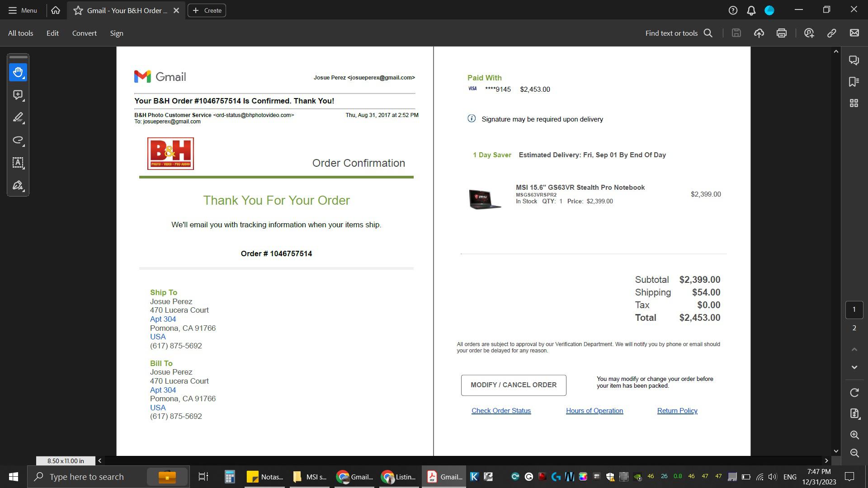This screenshot has width=868, height=488.
Task: Open the Bookmarks panel
Action: point(854,82)
